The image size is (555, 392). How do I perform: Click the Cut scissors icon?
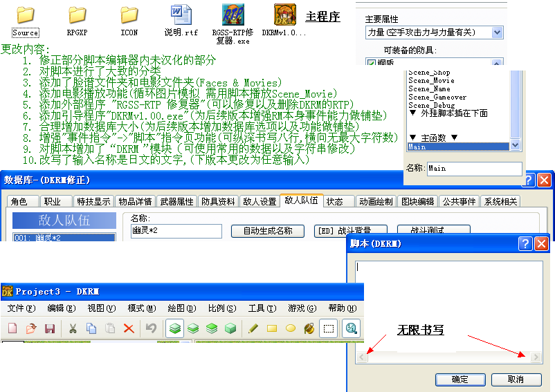coord(73,328)
